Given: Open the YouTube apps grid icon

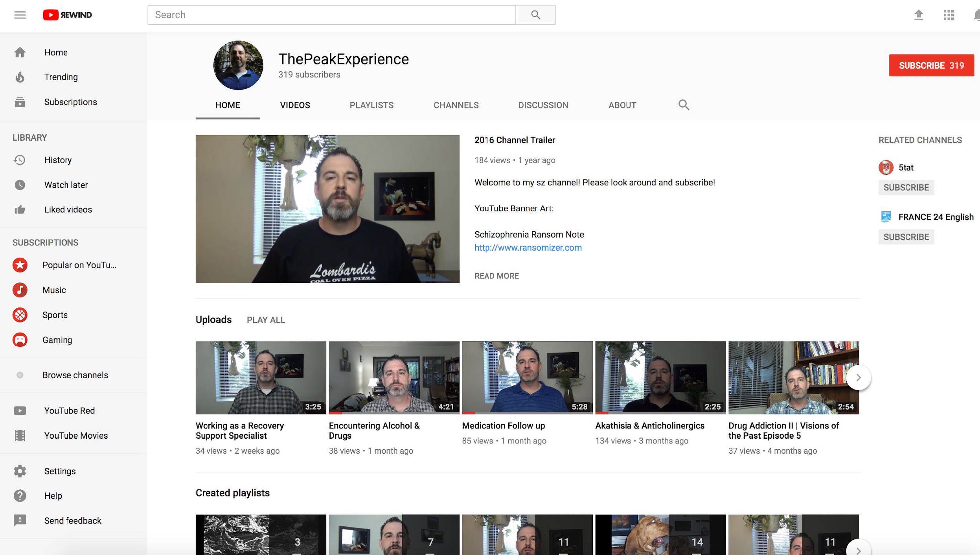Looking at the screenshot, I should [x=949, y=15].
